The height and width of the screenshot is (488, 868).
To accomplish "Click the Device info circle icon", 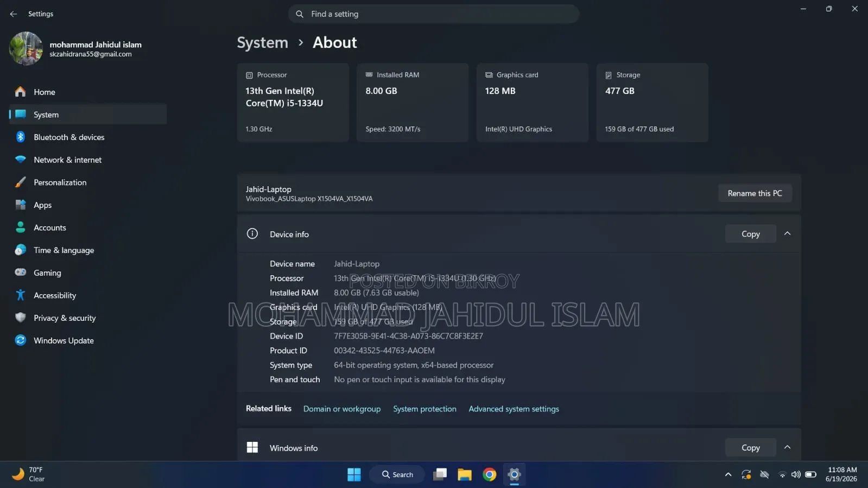I will [252, 233].
